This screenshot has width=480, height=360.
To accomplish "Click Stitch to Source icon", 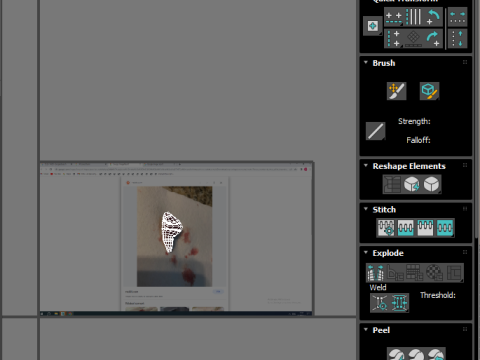I will coord(425,228).
